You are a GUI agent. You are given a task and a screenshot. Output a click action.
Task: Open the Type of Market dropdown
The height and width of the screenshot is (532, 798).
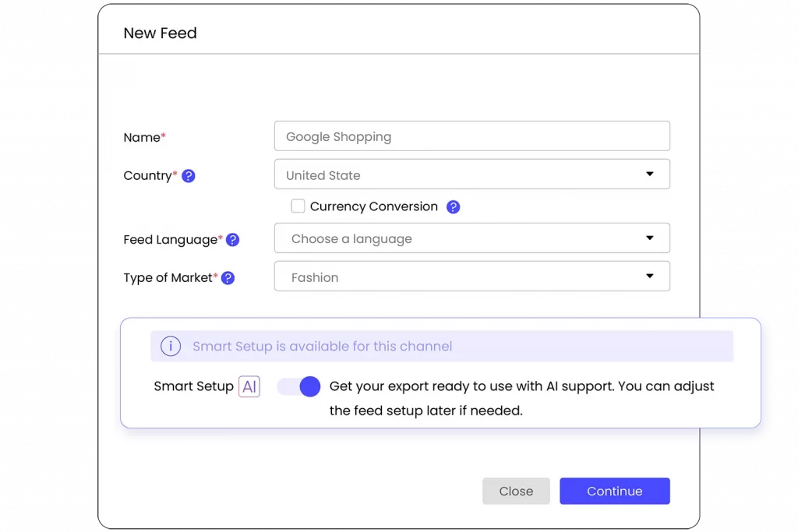pyautogui.click(x=471, y=276)
